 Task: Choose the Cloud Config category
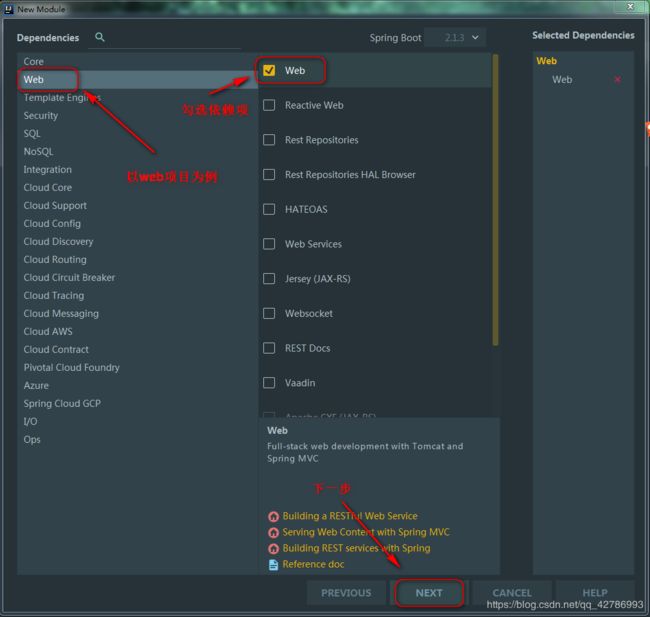point(138,223)
